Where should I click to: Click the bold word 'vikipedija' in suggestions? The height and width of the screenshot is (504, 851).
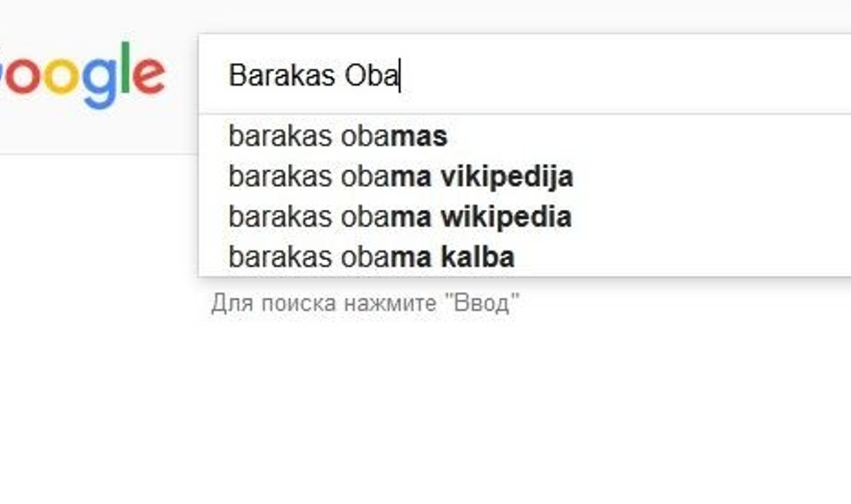click(507, 176)
